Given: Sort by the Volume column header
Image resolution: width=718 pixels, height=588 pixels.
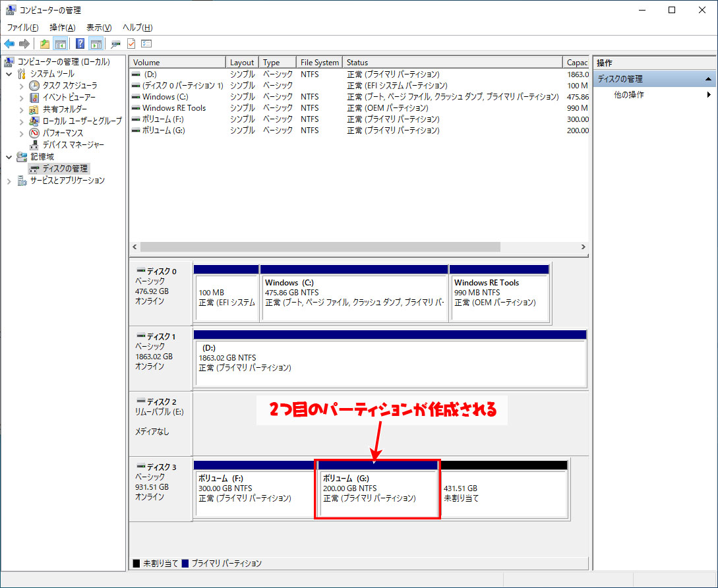Looking at the screenshot, I should [x=177, y=63].
